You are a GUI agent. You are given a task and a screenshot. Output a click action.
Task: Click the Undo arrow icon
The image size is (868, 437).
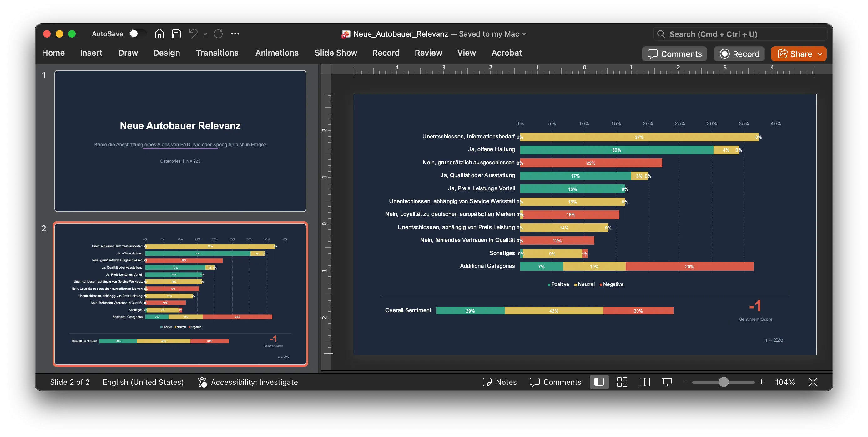click(194, 34)
